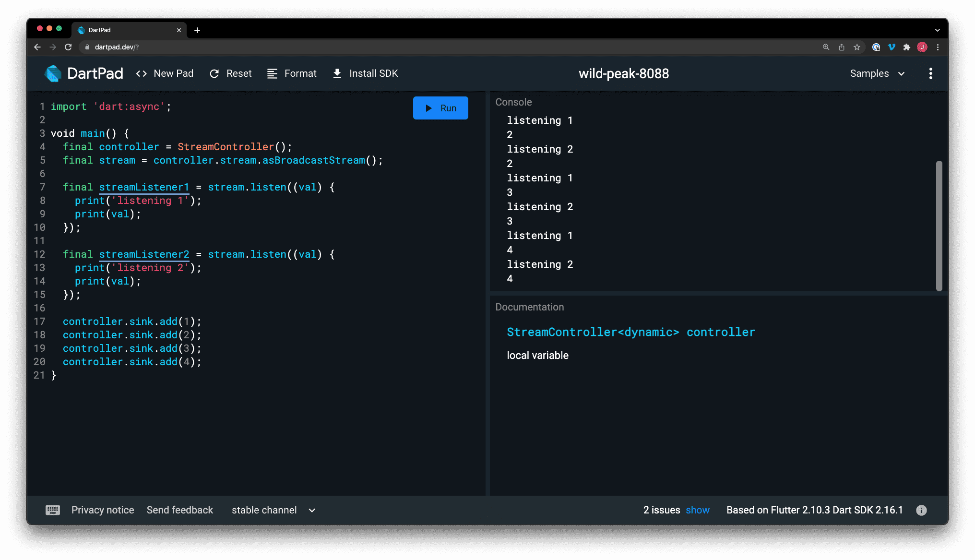Open the vertical three-dot menu in DartPad header
Viewport: 975px width, 560px height.
(930, 73)
